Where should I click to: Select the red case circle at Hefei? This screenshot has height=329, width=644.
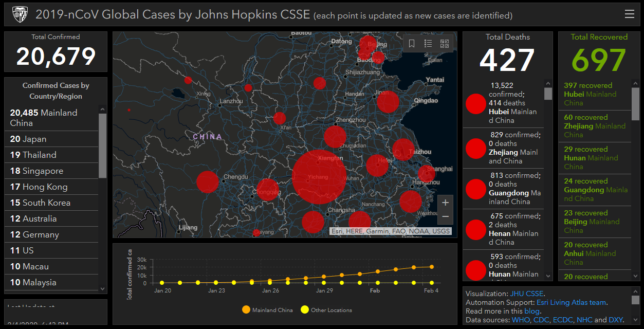coord(377,166)
